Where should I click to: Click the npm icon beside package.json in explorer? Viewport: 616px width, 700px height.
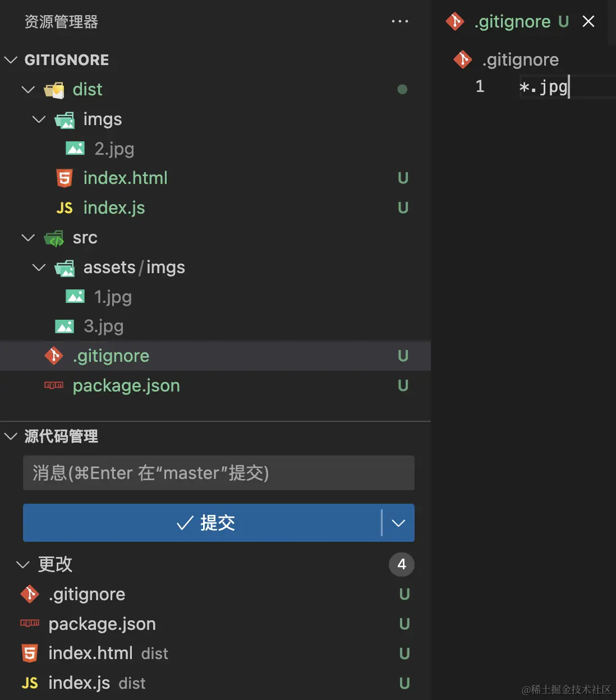(x=54, y=385)
